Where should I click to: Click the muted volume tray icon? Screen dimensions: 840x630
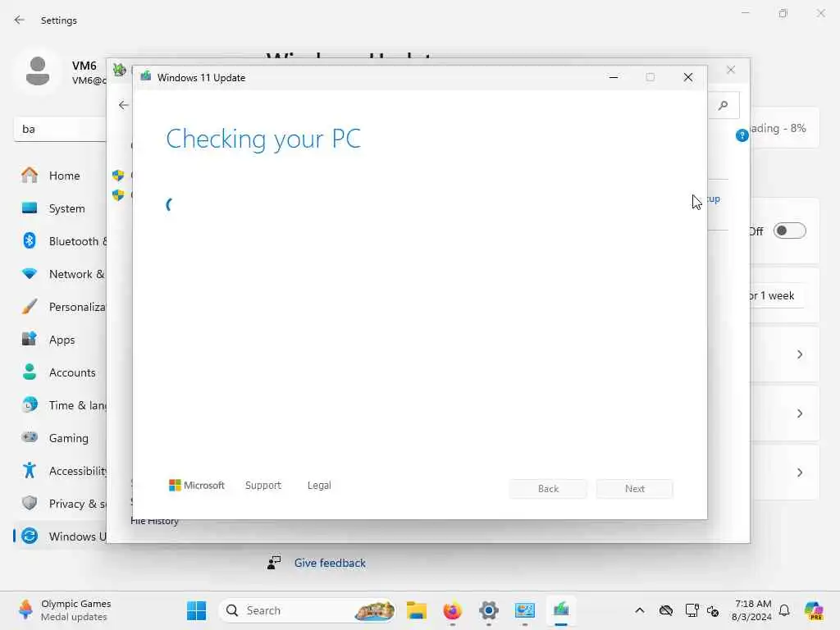coord(713,610)
